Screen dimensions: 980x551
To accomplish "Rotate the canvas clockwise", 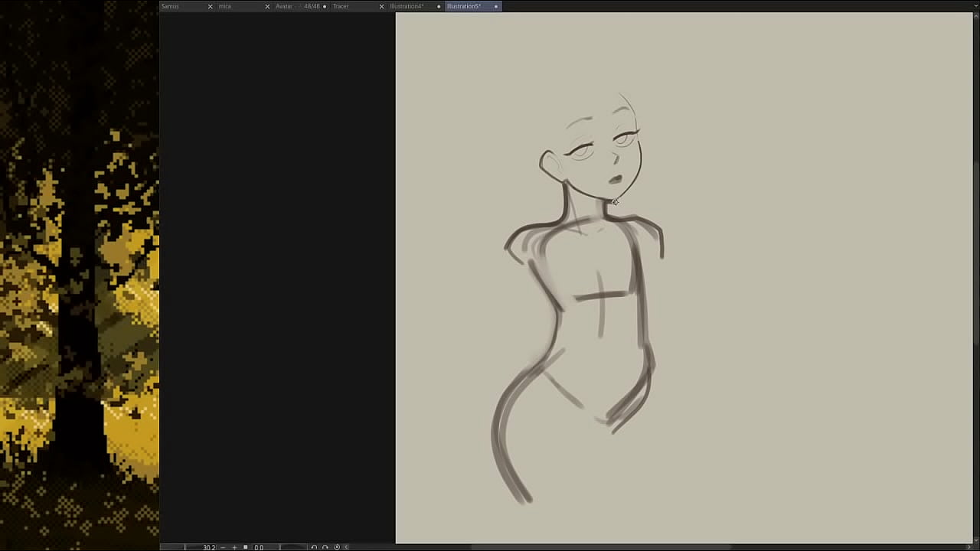I will [325, 547].
